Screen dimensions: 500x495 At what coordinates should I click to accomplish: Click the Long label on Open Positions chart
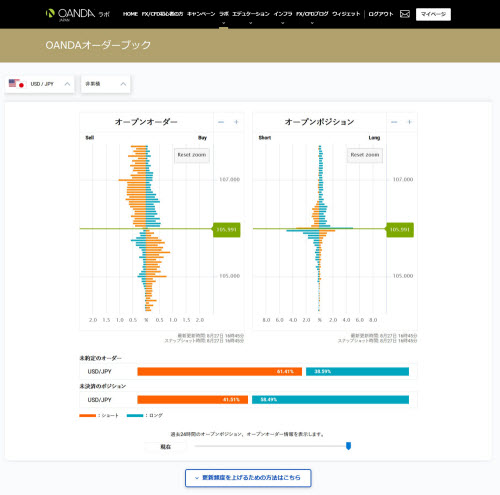click(x=374, y=138)
